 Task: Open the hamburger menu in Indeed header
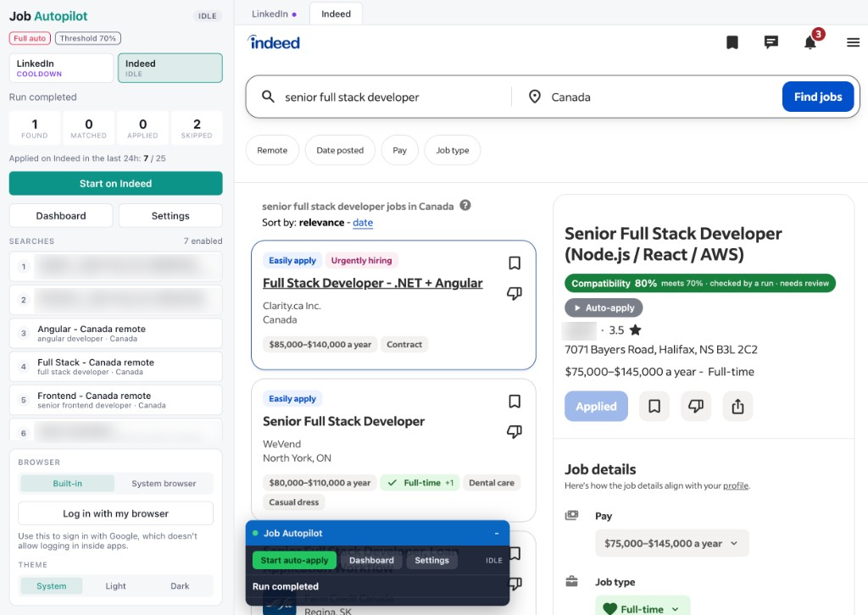[x=853, y=42]
